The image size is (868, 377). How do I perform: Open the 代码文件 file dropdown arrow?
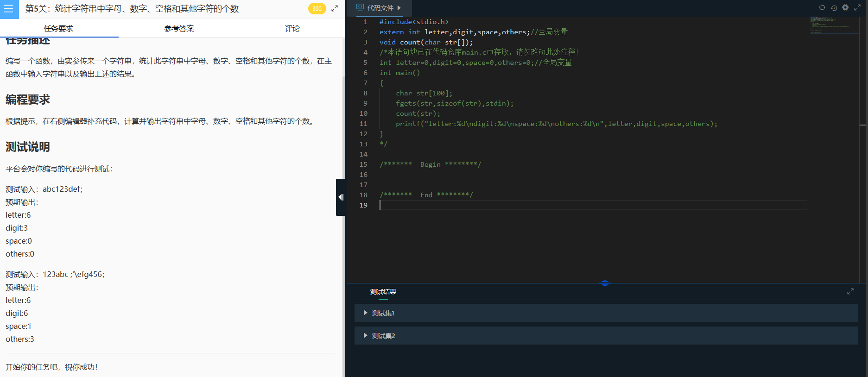[399, 8]
